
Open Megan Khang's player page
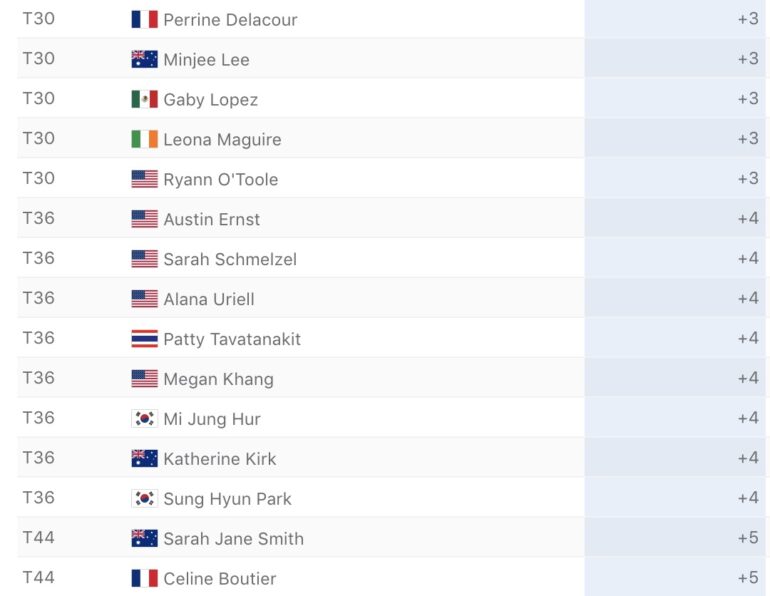218,379
